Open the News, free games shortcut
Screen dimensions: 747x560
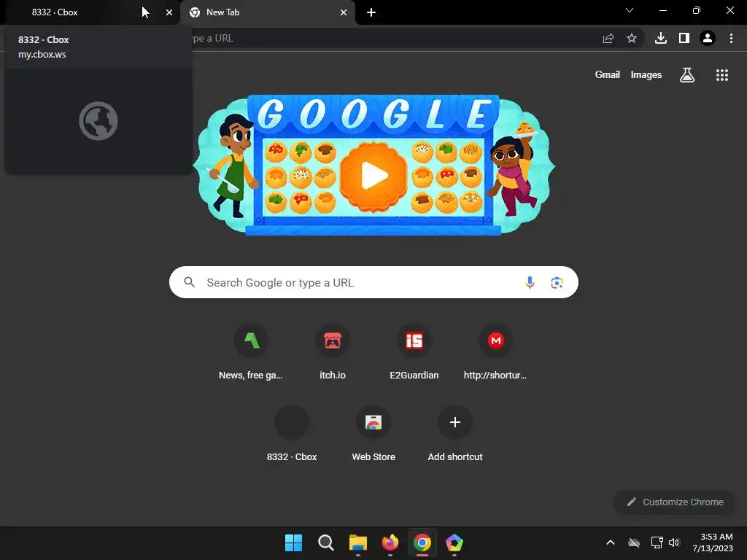click(x=251, y=352)
